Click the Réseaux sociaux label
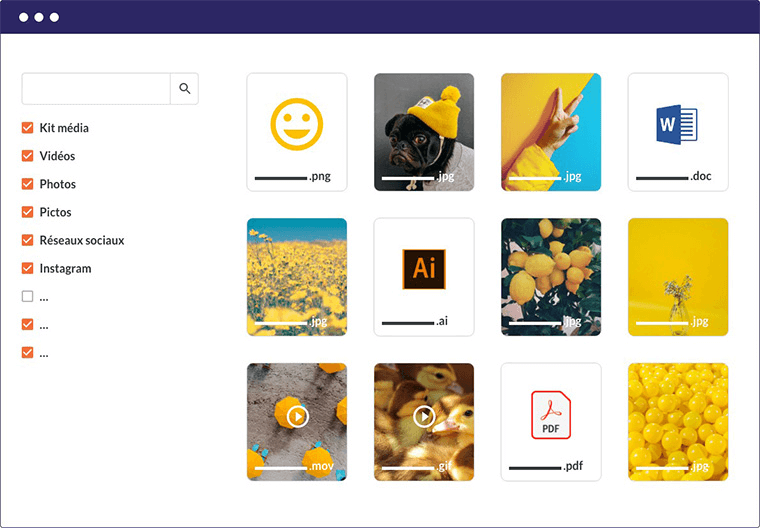The width and height of the screenshot is (760, 528). point(82,240)
